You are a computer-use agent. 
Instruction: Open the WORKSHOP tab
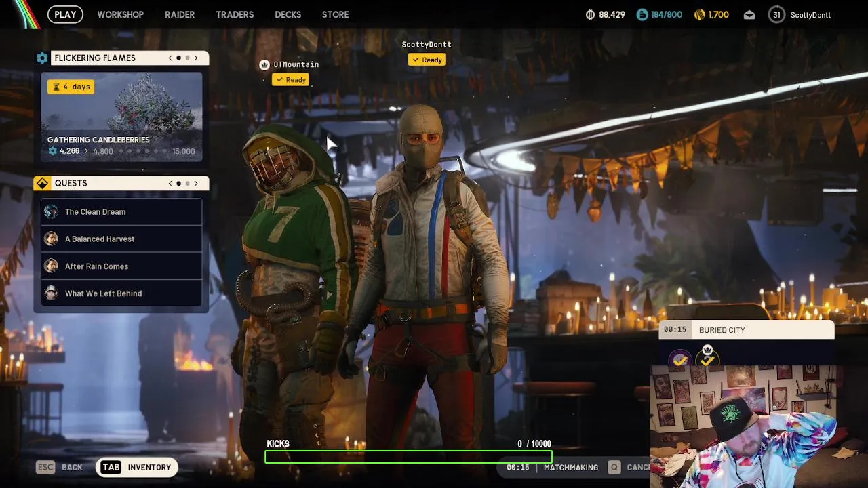point(120,14)
